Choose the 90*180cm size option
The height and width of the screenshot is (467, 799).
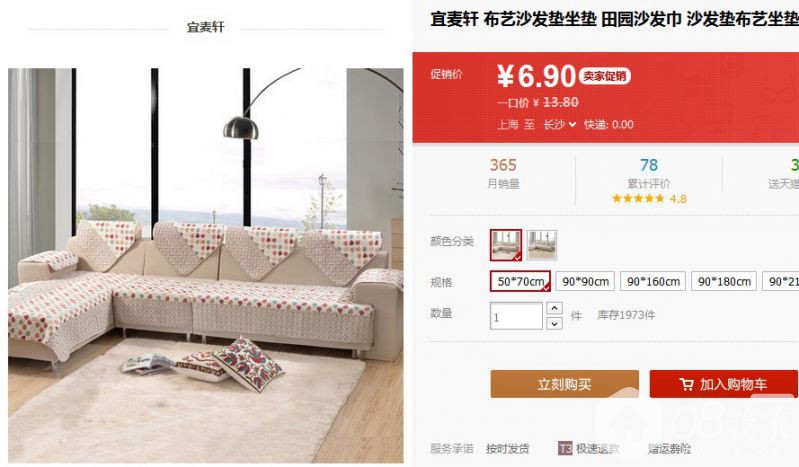pyautogui.click(x=724, y=281)
